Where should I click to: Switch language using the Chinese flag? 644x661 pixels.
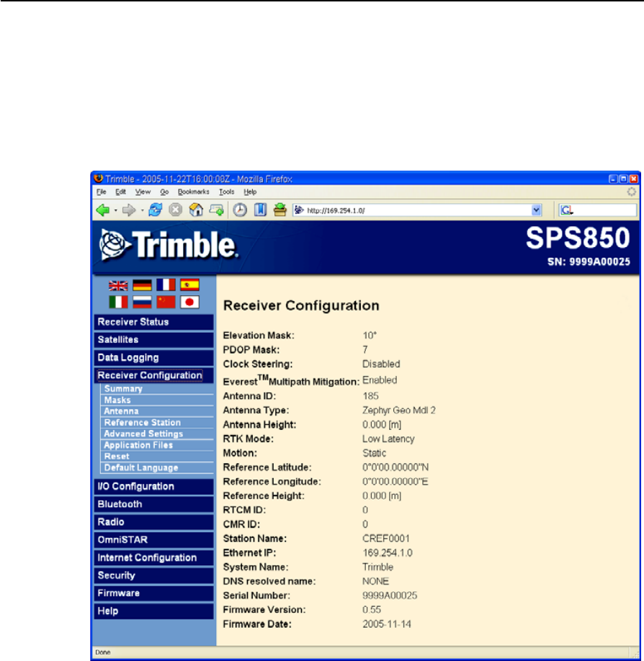click(x=166, y=302)
